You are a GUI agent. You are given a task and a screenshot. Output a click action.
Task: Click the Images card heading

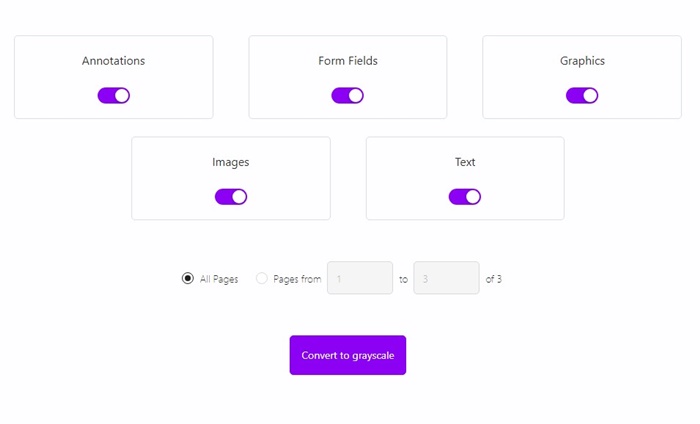pos(230,162)
